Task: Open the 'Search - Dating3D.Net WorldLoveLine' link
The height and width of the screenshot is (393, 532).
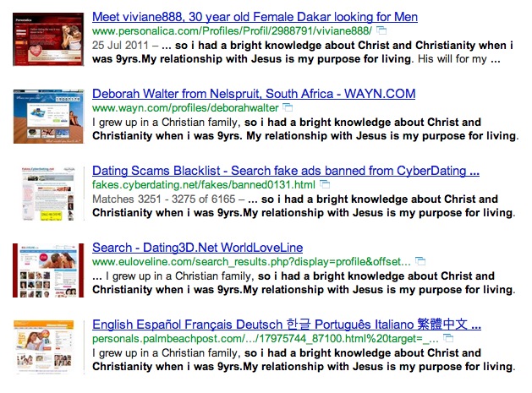Action: pos(197,248)
